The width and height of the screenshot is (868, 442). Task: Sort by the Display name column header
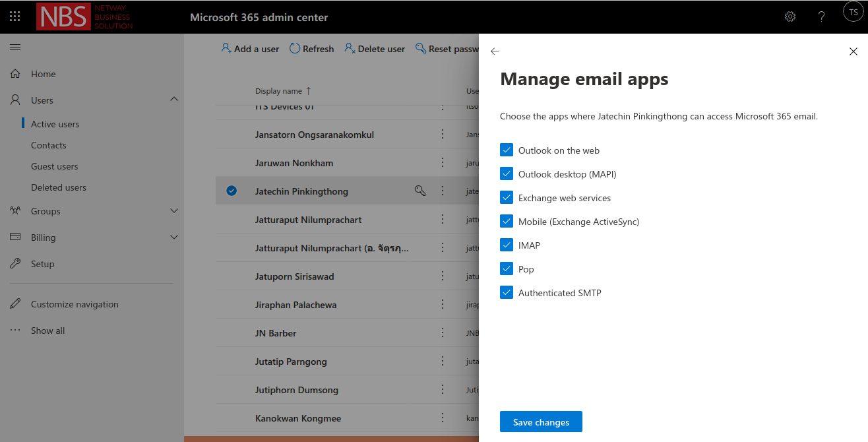tap(279, 91)
